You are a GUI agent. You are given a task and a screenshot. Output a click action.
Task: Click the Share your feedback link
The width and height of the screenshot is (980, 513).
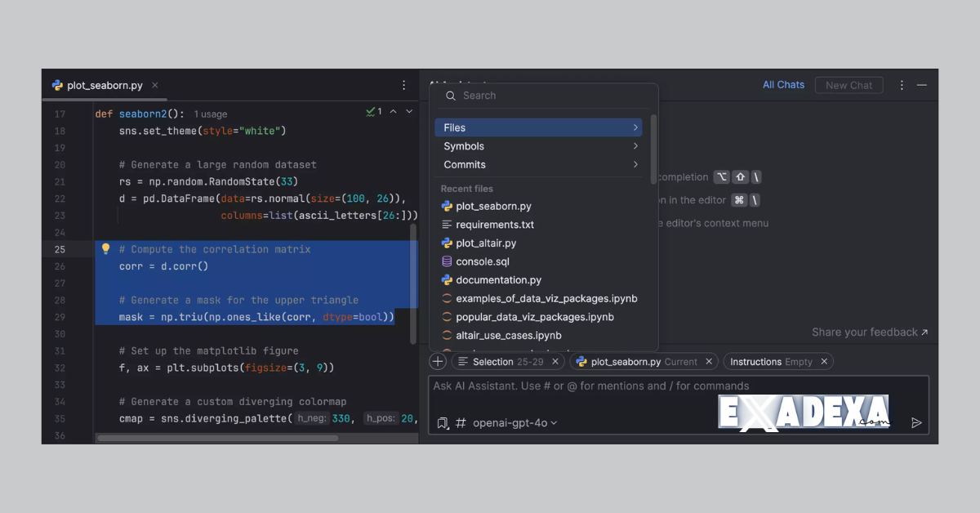pyautogui.click(x=863, y=332)
